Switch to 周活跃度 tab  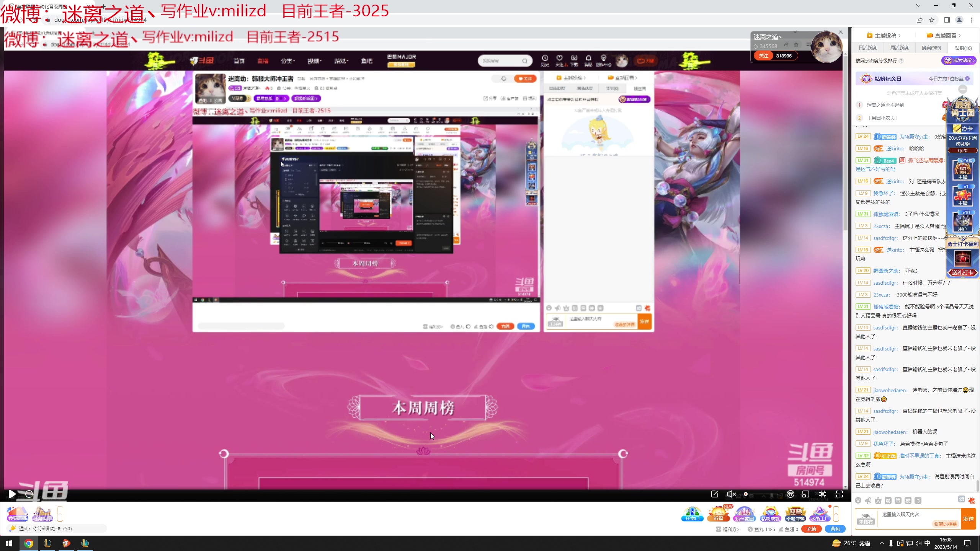pyautogui.click(x=899, y=48)
